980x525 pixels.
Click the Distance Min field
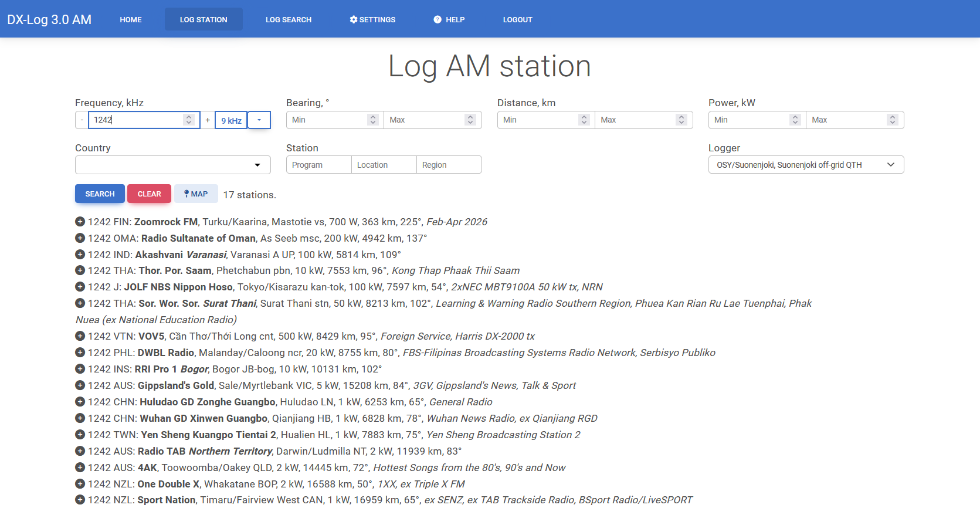[x=546, y=120]
